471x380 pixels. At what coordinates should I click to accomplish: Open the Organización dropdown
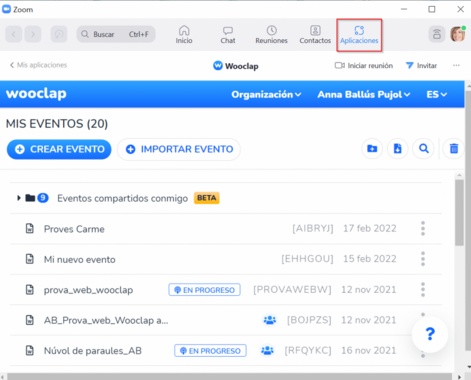[266, 95]
